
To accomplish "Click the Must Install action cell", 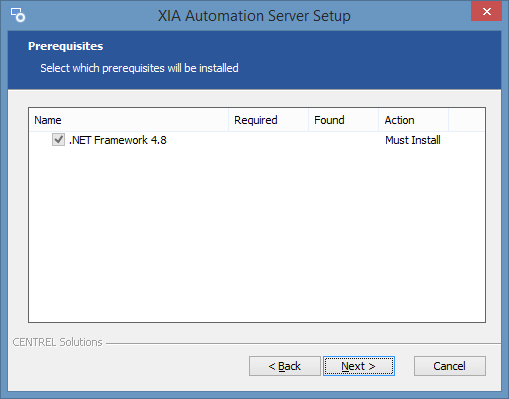I will click(x=413, y=140).
